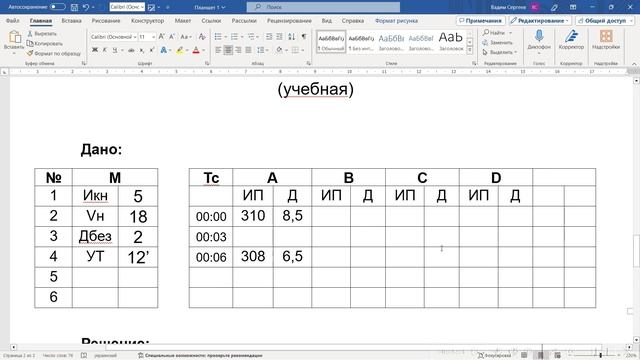
Task: Click the decrease font size icon
Action: [x=172, y=37]
